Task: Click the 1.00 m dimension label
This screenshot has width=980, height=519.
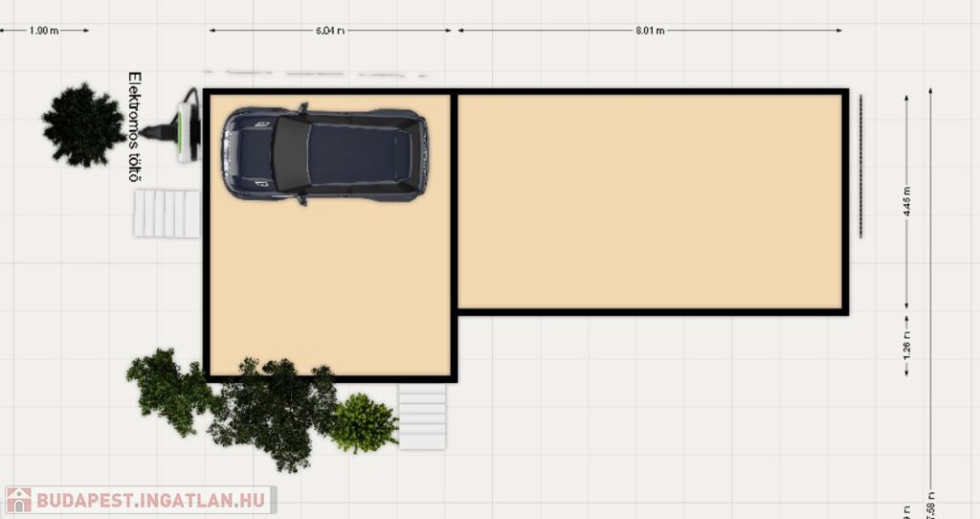Action: (x=44, y=31)
